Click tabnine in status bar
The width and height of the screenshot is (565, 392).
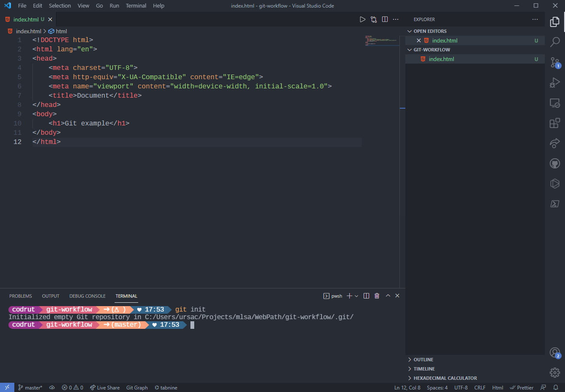point(166,387)
